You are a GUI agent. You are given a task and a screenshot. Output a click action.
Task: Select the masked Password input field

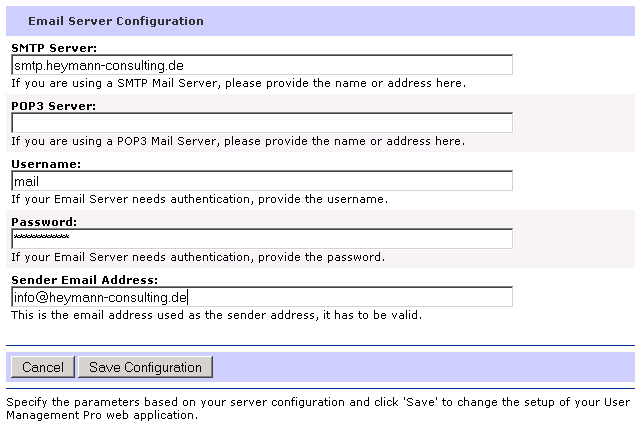pos(262,239)
